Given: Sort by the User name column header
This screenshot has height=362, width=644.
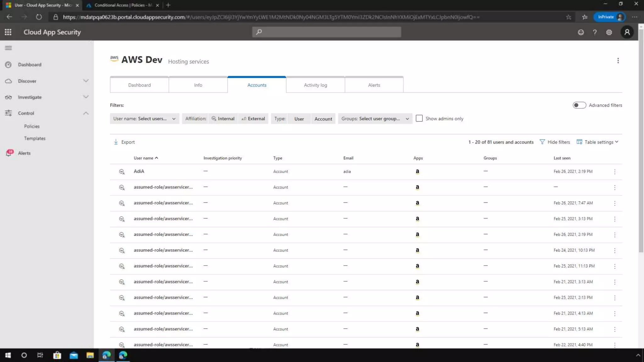Looking at the screenshot, I should tap(146, 158).
